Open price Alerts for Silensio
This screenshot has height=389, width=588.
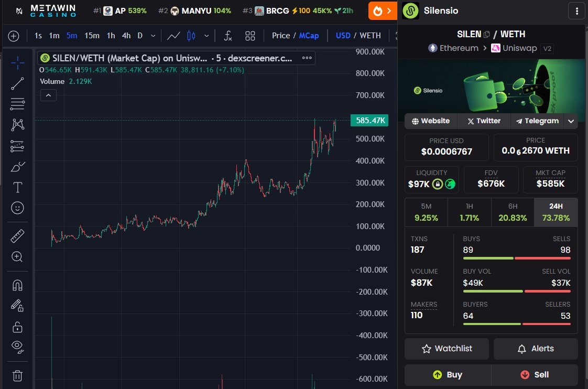coord(536,349)
